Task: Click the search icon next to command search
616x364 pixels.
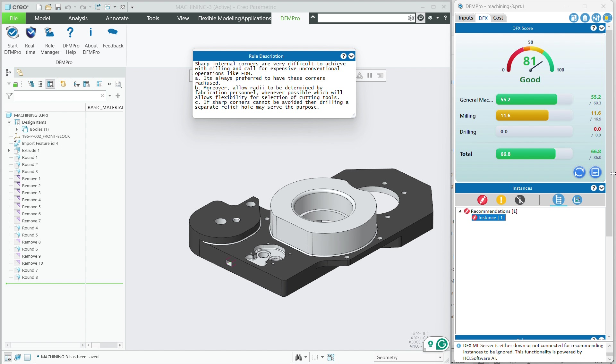Action: 421,18
